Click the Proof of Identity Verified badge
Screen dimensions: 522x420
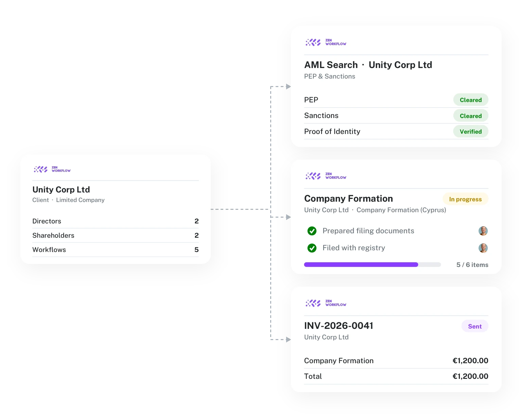coord(471,132)
